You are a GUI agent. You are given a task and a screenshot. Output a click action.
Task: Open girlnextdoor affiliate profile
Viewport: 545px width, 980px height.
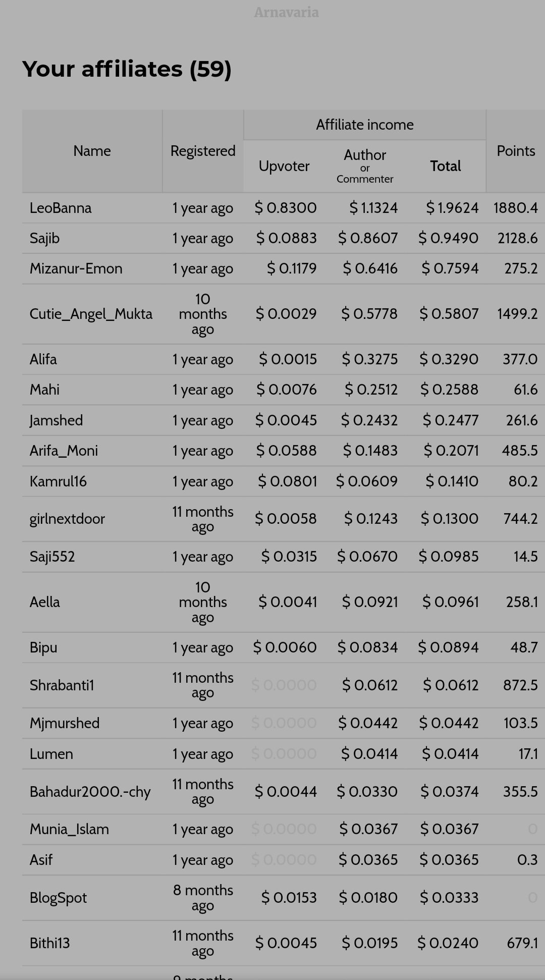point(67,519)
